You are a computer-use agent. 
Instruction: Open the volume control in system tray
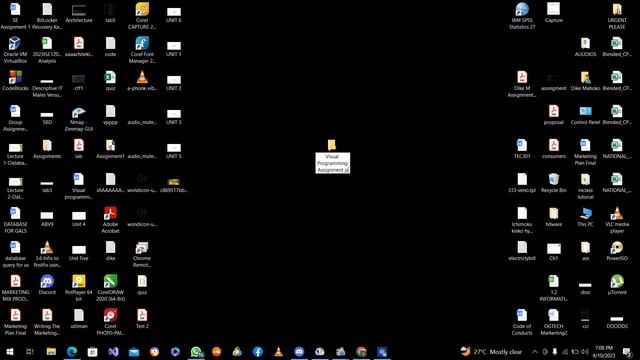click(585, 351)
